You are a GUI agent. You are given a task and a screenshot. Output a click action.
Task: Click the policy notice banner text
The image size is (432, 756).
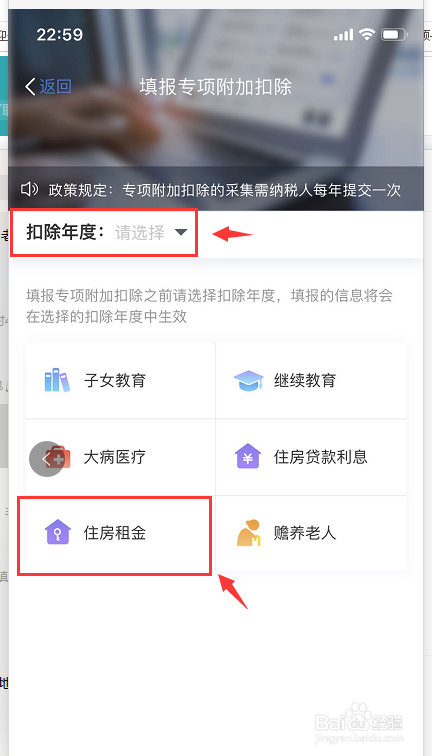click(225, 190)
